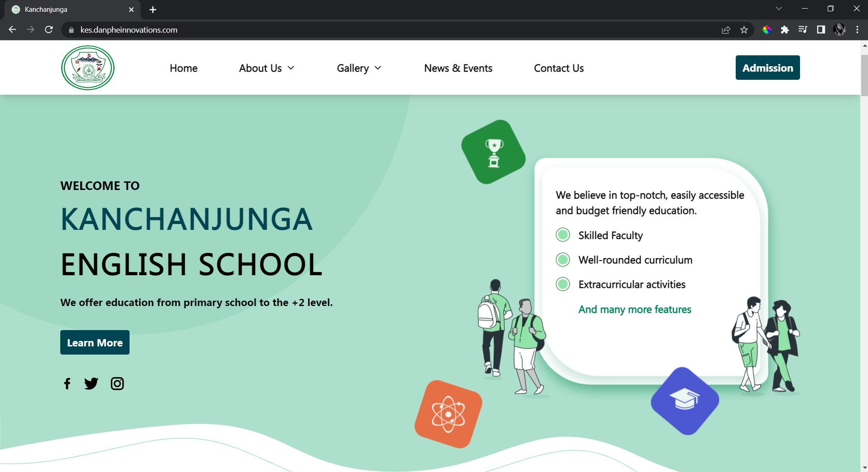
Task: Click the blue graduation cap icon
Action: [685, 401]
